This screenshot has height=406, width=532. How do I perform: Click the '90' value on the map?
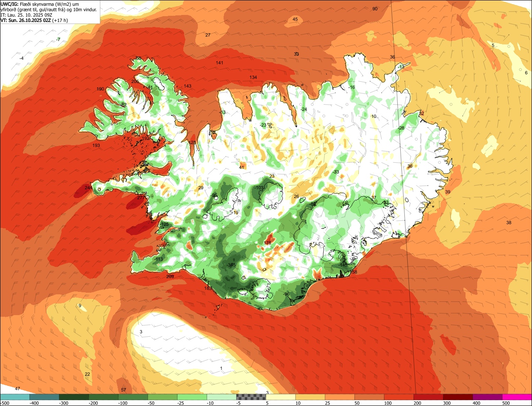375,9
